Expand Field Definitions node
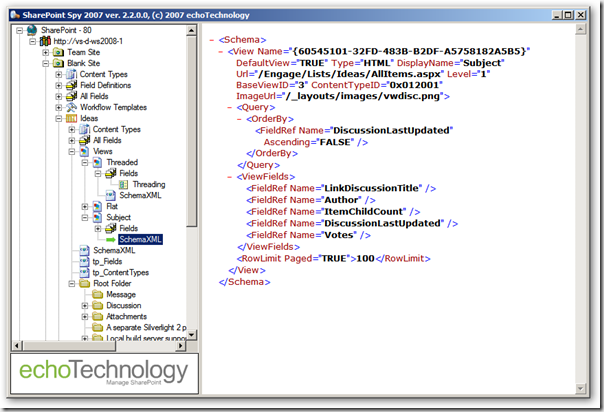 coord(59,85)
